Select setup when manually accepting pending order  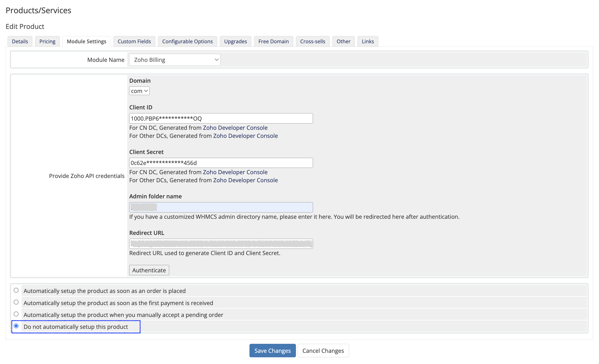(x=16, y=314)
